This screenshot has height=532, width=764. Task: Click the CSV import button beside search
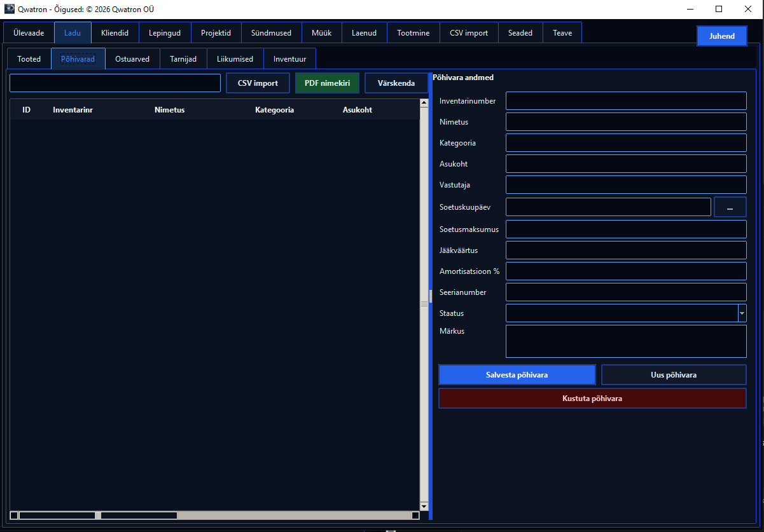pos(258,83)
